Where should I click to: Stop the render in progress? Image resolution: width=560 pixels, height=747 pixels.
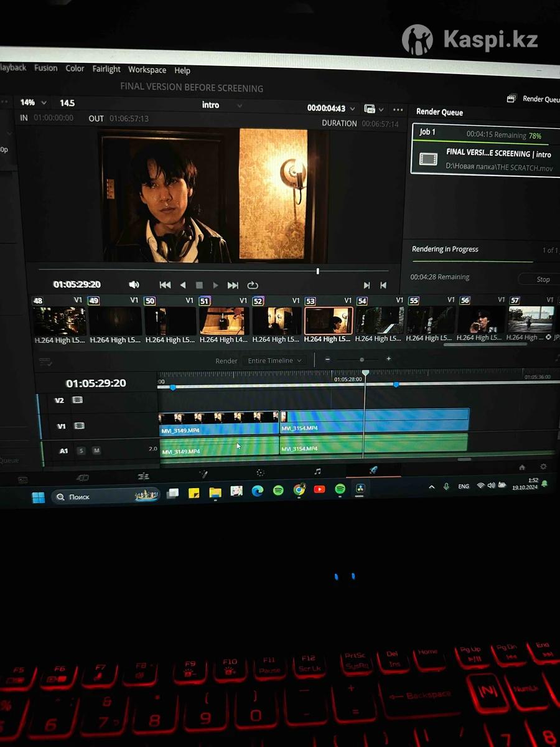pyautogui.click(x=543, y=280)
